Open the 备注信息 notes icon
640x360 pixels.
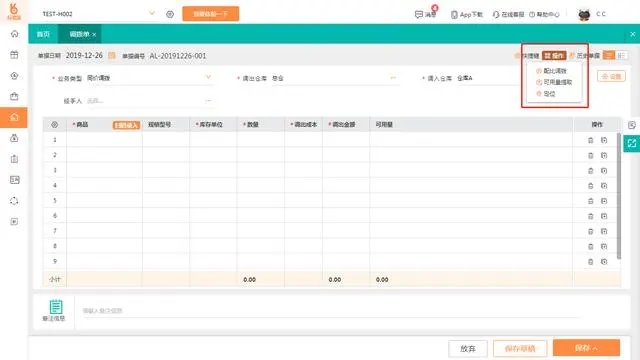click(56, 307)
